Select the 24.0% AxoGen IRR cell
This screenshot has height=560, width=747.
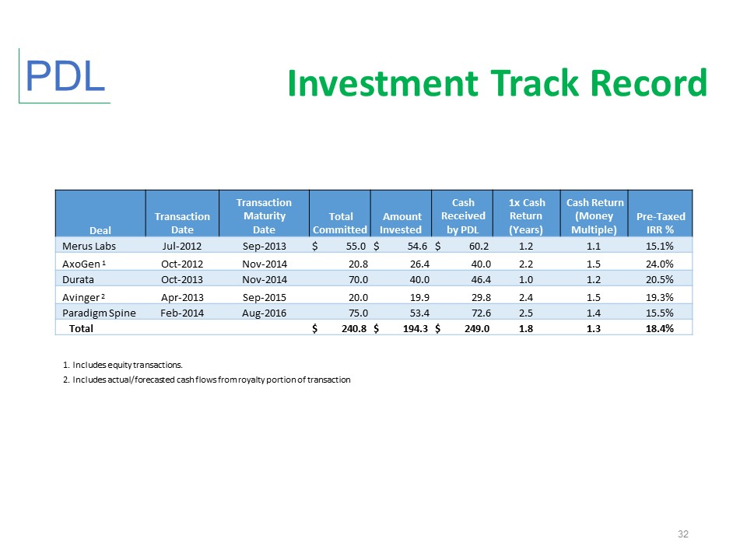point(659,263)
